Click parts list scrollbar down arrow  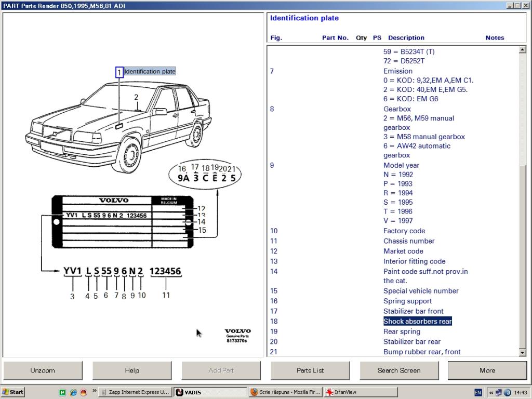click(523, 353)
